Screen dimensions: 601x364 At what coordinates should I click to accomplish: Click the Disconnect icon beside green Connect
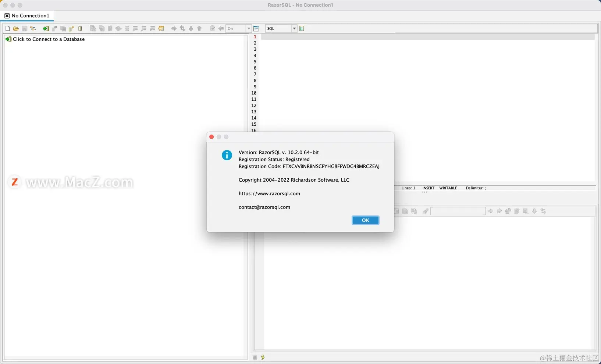(x=54, y=28)
